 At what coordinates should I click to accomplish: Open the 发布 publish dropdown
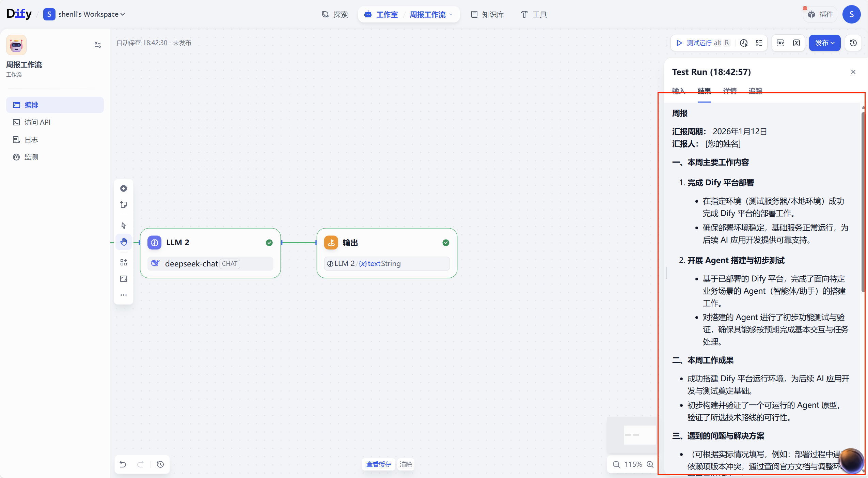pos(824,43)
